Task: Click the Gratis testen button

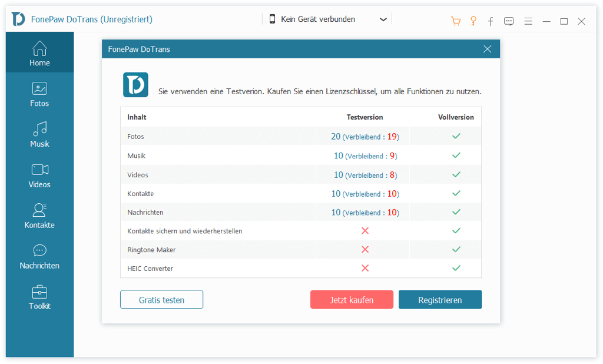Action: (161, 300)
